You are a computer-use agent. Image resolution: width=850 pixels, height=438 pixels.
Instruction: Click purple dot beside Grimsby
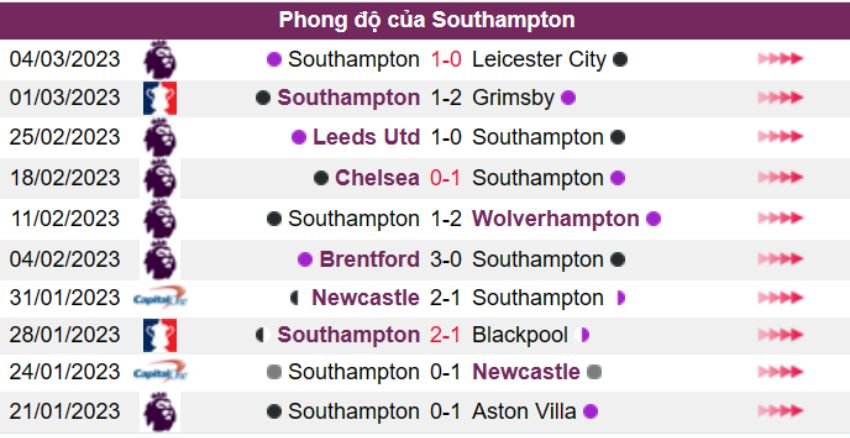[x=569, y=98]
